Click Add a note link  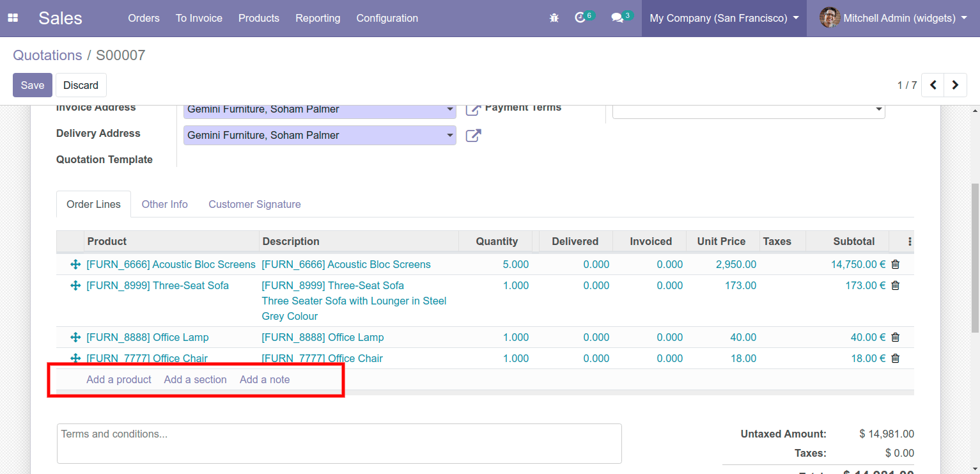265,379
